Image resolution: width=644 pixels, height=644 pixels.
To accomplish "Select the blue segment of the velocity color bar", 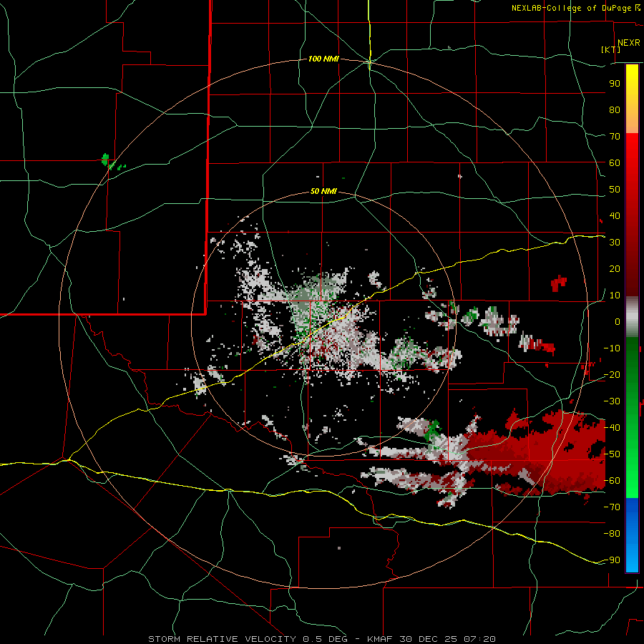I will pos(632,535).
